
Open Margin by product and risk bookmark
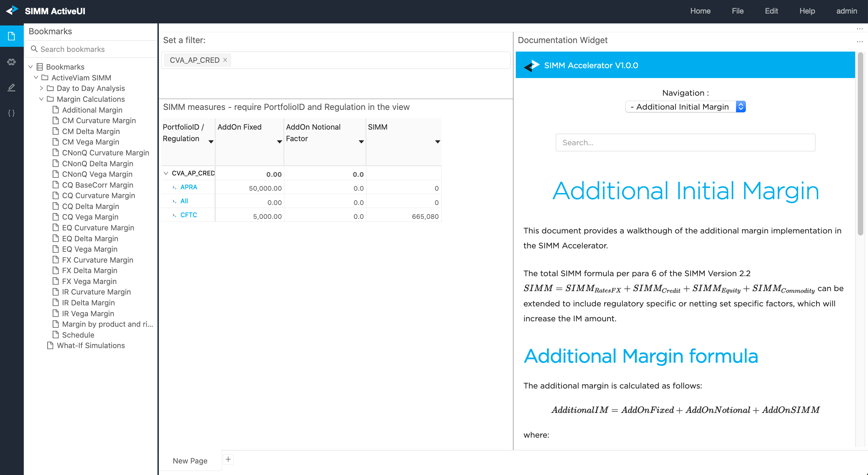pyautogui.click(x=107, y=324)
